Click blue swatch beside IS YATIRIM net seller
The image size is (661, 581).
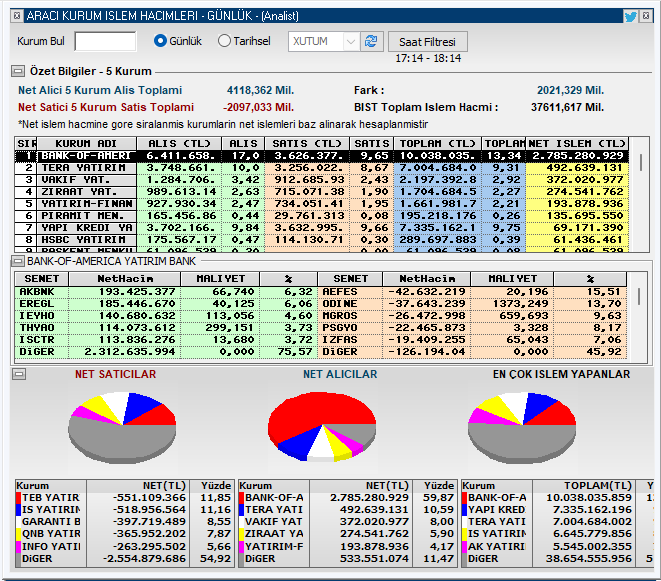click(x=19, y=510)
